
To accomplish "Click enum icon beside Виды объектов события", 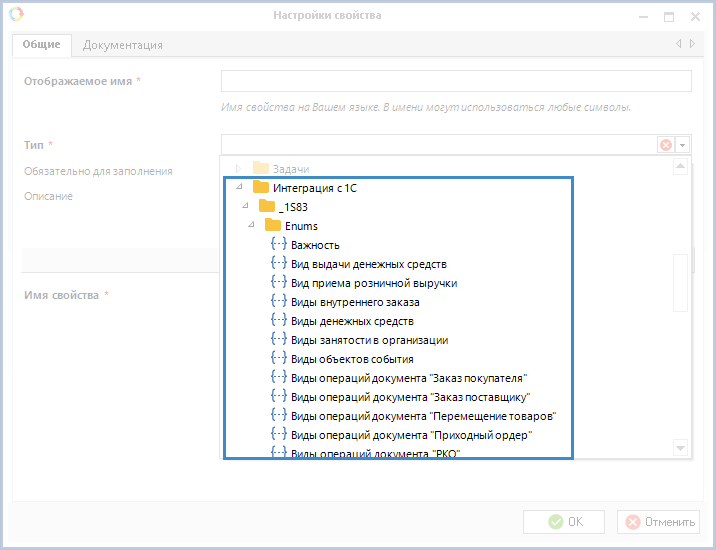I will point(279,358).
